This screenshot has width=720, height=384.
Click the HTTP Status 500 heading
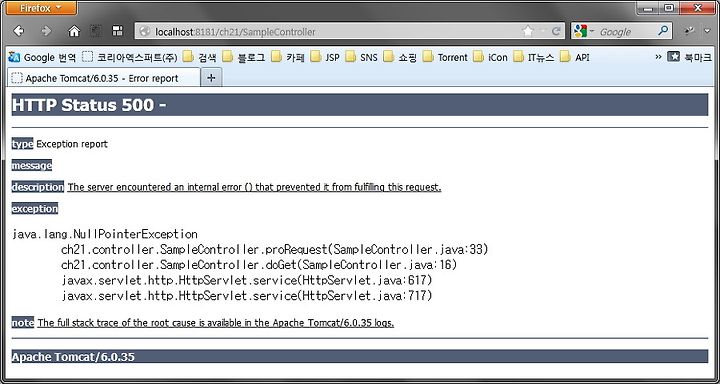point(89,105)
